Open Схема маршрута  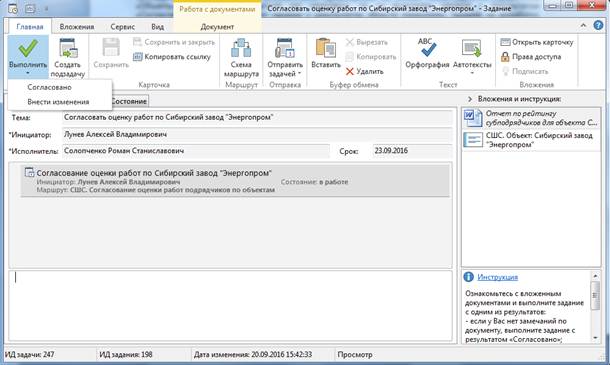241,58
